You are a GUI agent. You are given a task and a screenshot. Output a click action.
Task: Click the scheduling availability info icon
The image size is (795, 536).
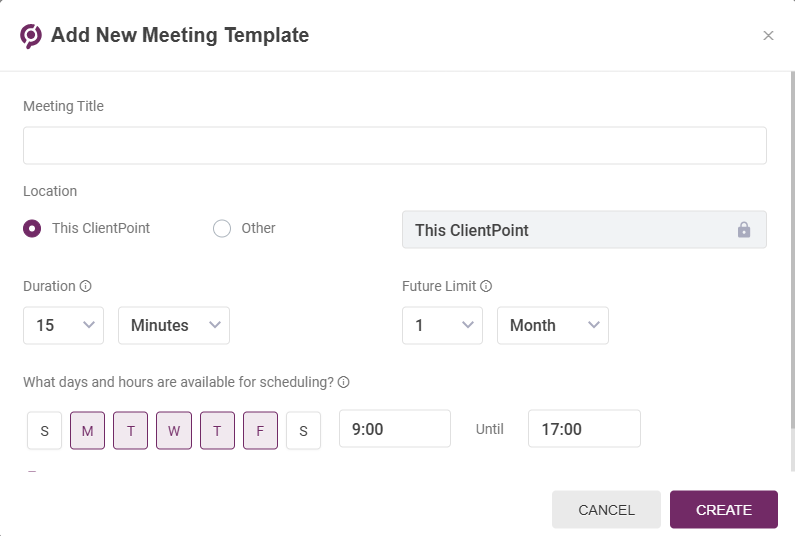(343, 382)
